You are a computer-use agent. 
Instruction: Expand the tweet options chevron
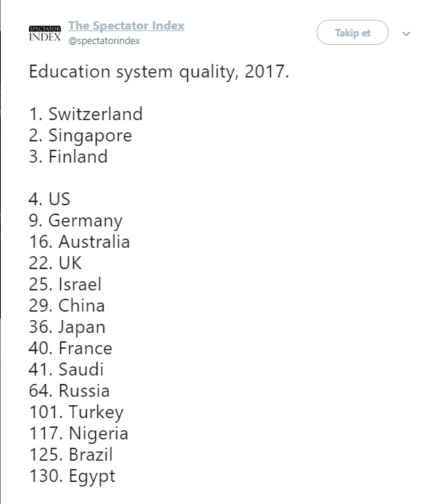(406, 33)
